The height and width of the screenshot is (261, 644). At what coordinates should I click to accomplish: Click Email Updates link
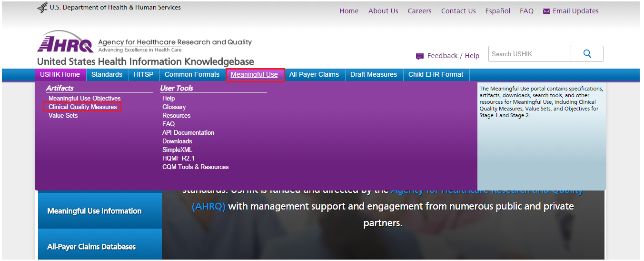pyautogui.click(x=576, y=11)
